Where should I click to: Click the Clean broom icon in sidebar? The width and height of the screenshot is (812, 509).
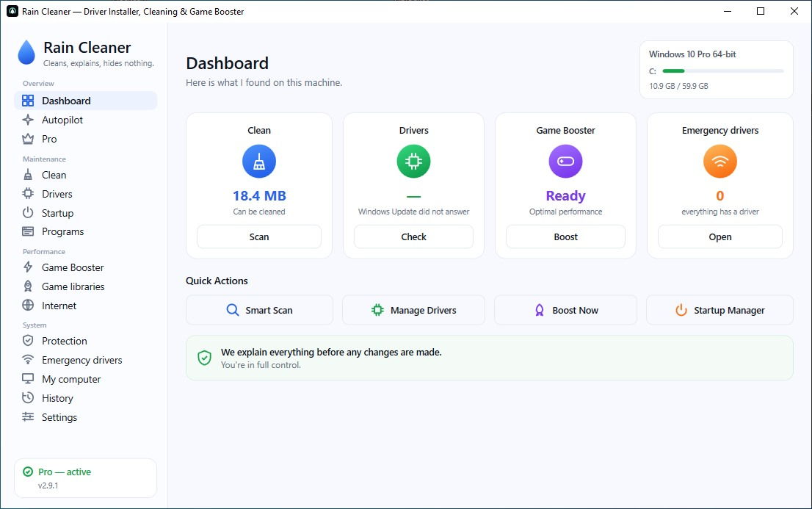pos(28,175)
